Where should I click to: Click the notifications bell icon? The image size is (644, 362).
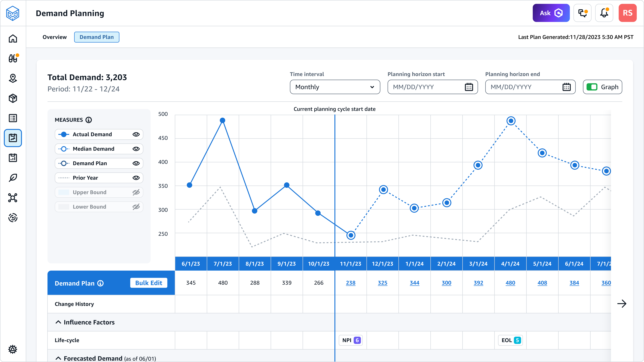click(604, 13)
